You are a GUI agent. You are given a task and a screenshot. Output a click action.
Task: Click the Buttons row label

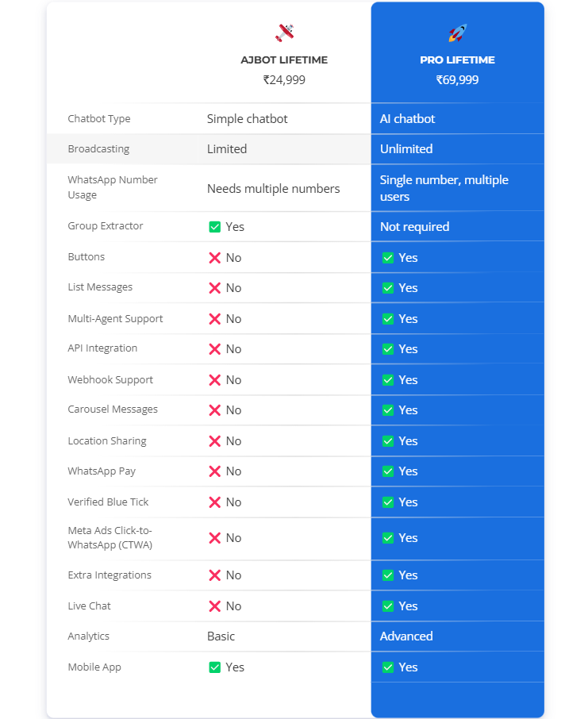click(x=86, y=257)
